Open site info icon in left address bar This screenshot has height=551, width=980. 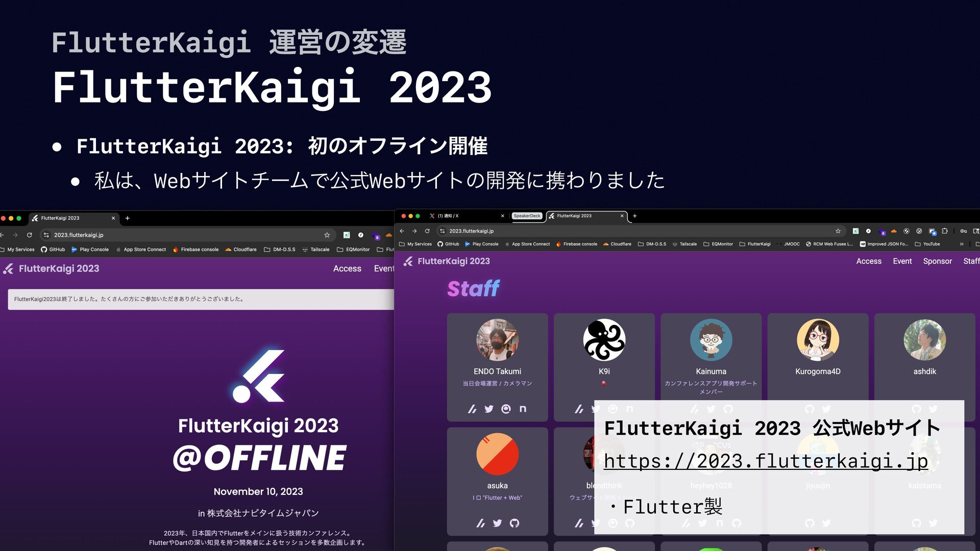click(46, 235)
